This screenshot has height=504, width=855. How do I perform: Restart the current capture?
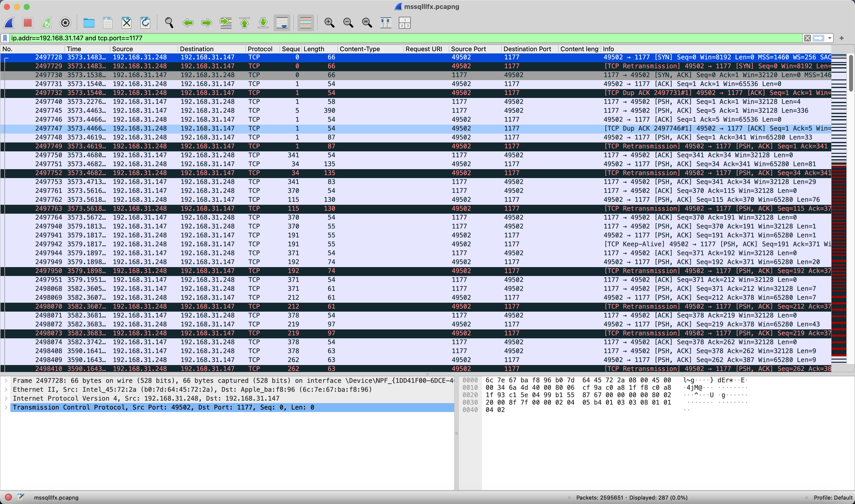[x=47, y=23]
